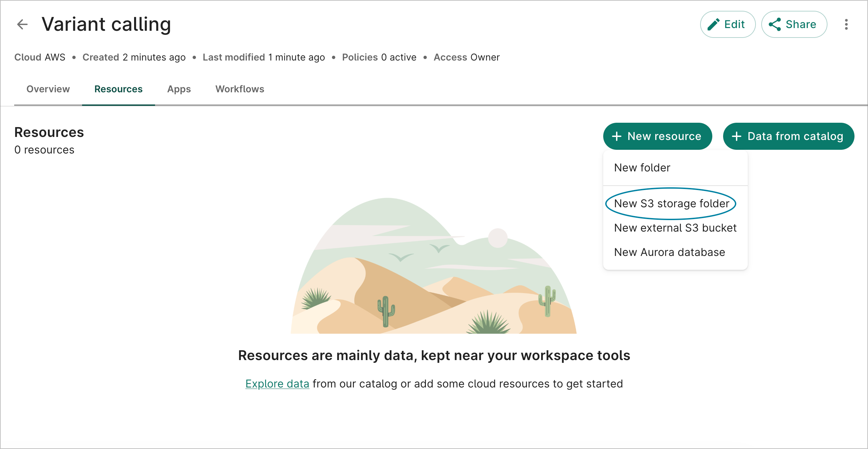
Task: Switch to the Overview tab
Action: tap(48, 89)
